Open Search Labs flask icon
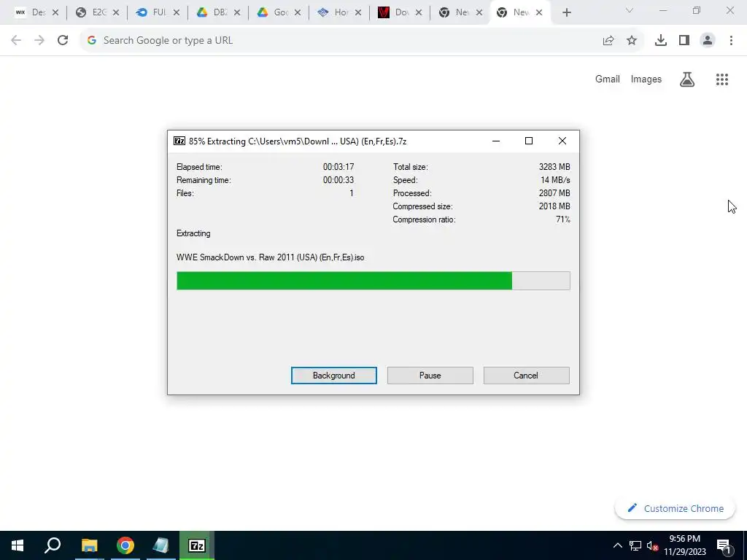Image resolution: width=747 pixels, height=560 pixels. 687,79
